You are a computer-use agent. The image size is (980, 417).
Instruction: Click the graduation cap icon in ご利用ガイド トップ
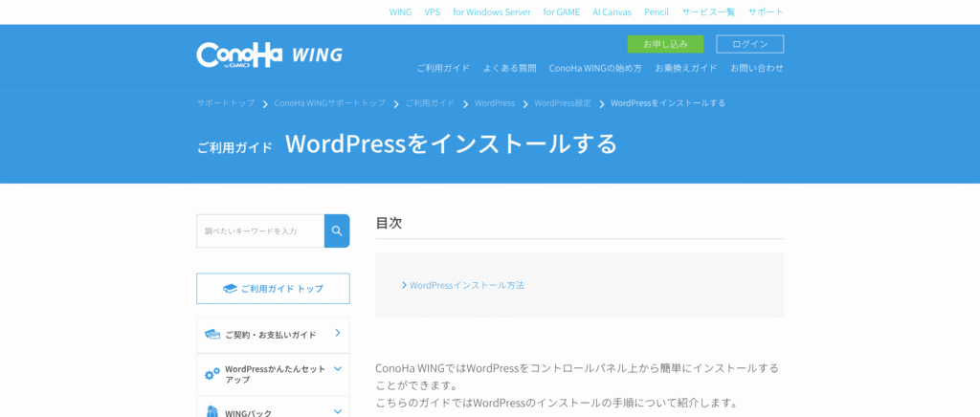pyautogui.click(x=230, y=289)
